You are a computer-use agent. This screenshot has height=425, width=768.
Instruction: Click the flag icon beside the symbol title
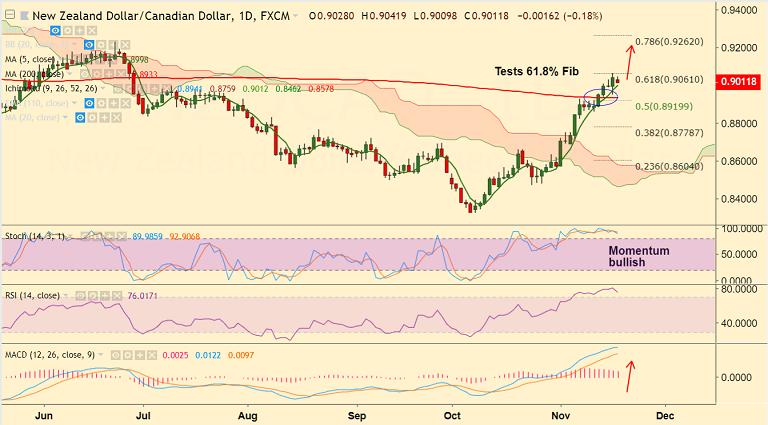[x=24, y=16]
